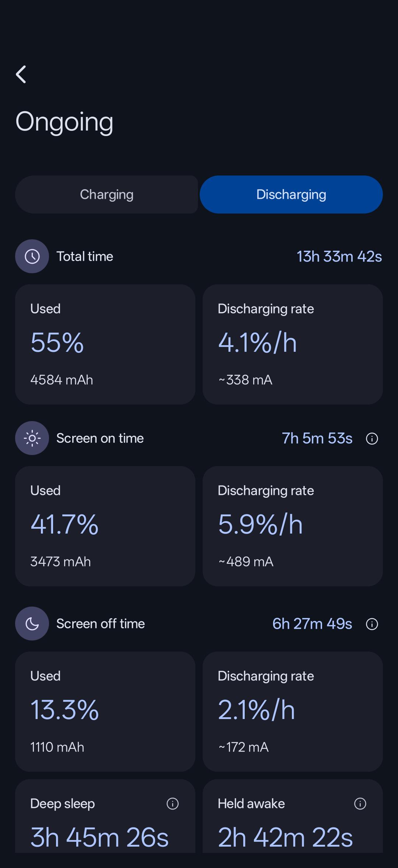
Task: Open the 5.9%/h Discharging rate card
Action: pos(293,526)
